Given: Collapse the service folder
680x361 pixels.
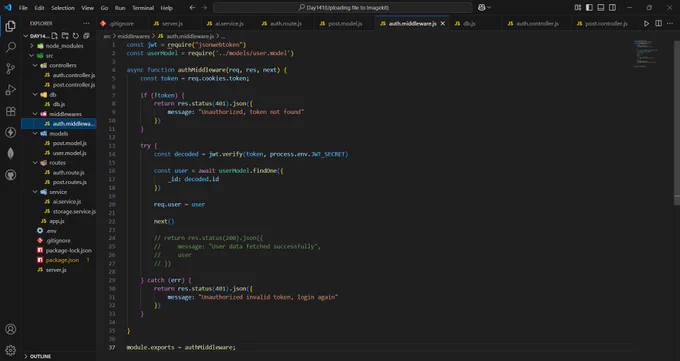Looking at the screenshot, I should [35, 191].
